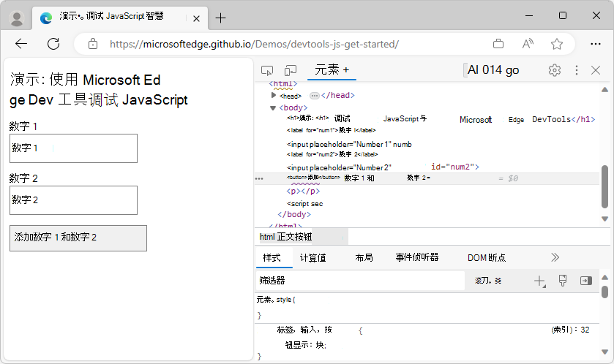This screenshot has width=614, height=364.
Task: Click the paintbrush rendering icon in Styles
Action: [563, 281]
